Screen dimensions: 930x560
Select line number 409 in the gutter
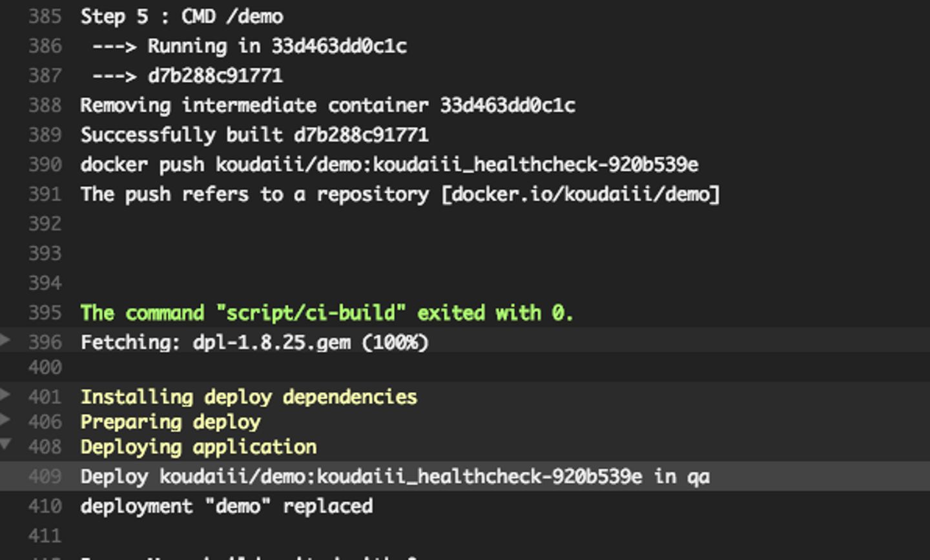(x=45, y=477)
